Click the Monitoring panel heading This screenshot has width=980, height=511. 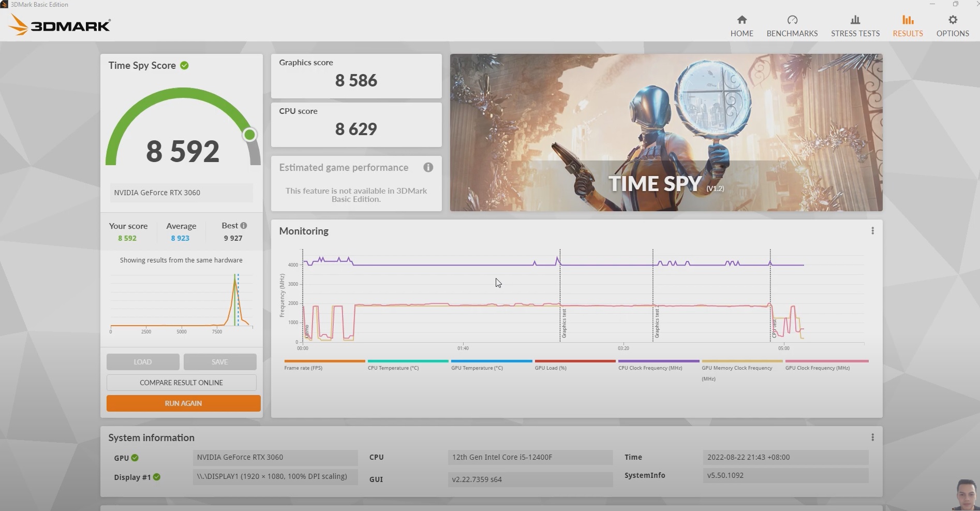coord(304,231)
